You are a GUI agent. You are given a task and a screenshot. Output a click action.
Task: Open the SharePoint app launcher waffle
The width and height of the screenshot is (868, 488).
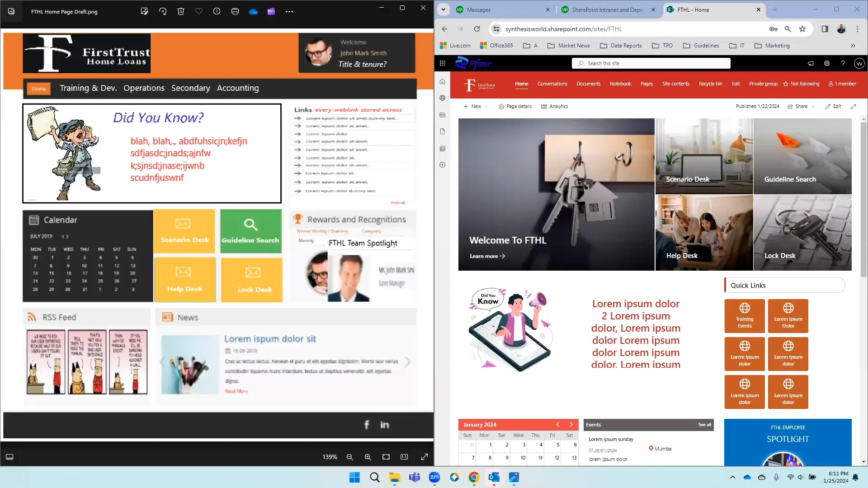click(x=443, y=63)
